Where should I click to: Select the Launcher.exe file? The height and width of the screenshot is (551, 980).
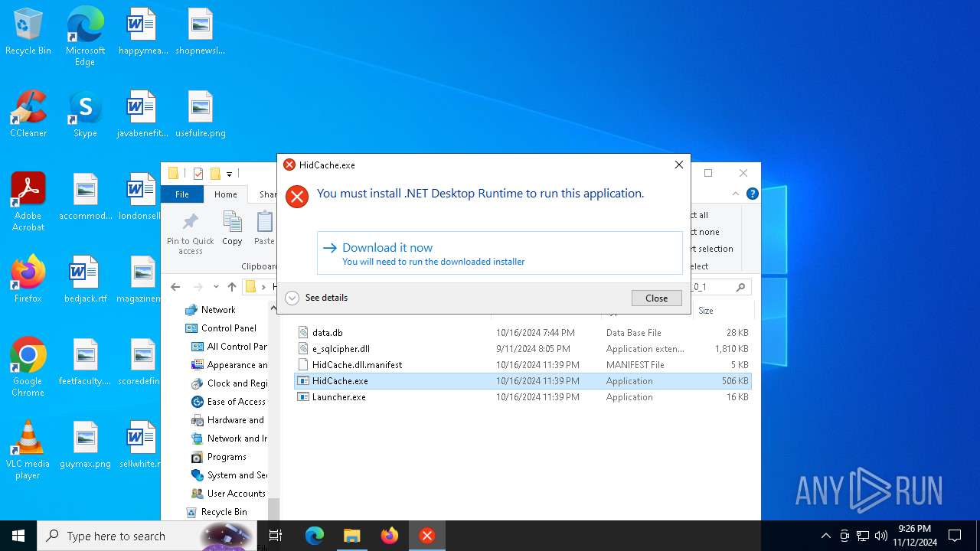523,397
